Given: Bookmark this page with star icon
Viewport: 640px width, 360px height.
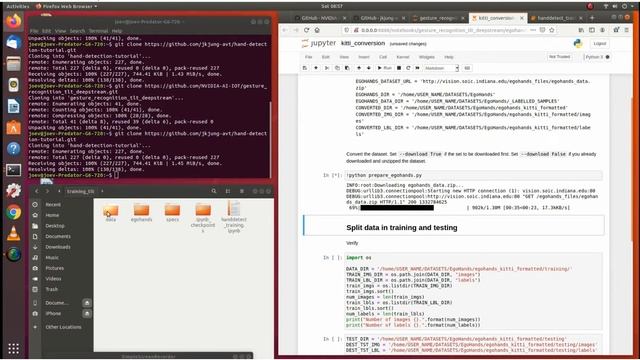Looking at the screenshot, I should click(x=552, y=30).
